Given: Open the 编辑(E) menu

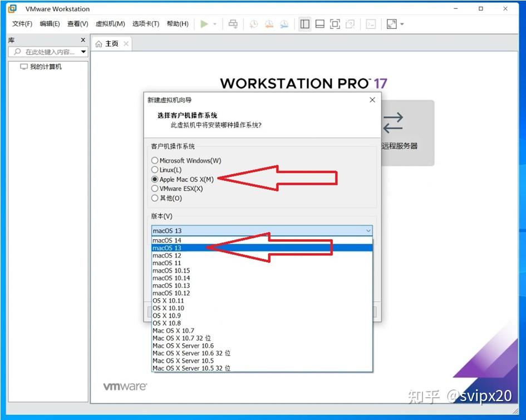Looking at the screenshot, I should [x=50, y=24].
